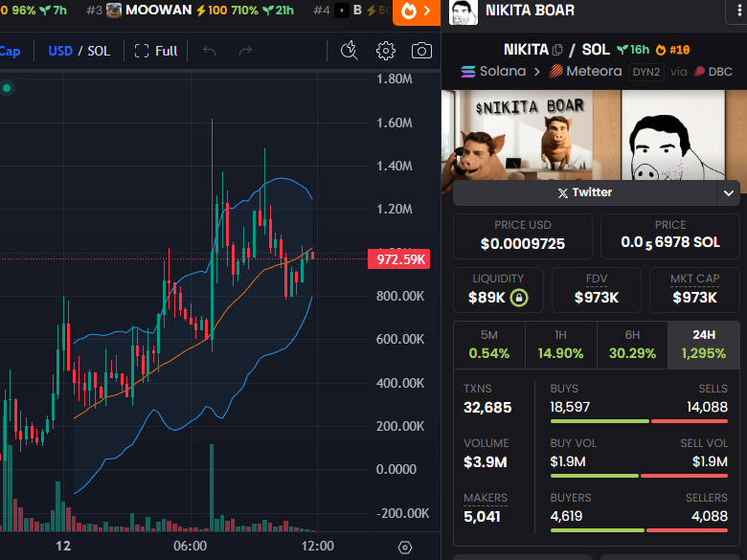Click the green chart indicator dot
This screenshot has height=560, width=747.
coord(7,88)
